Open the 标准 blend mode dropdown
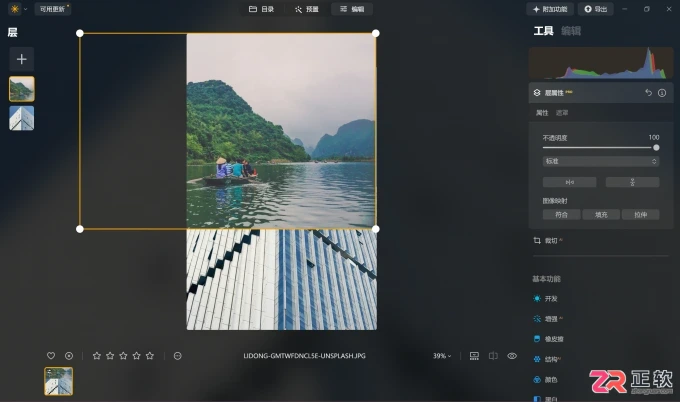Image resolution: width=680 pixels, height=402 pixels. 601,161
